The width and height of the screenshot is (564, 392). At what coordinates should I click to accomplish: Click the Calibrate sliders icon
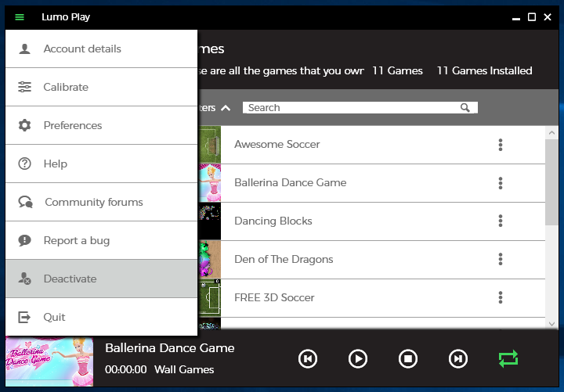coord(24,87)
